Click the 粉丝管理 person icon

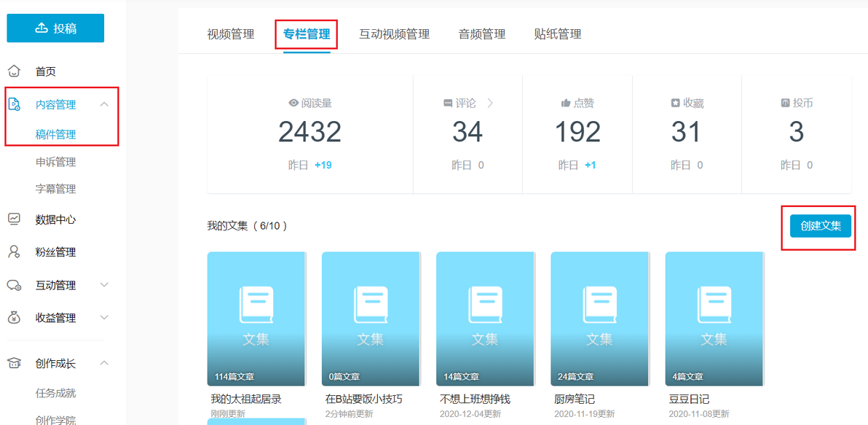click(14, 252)
